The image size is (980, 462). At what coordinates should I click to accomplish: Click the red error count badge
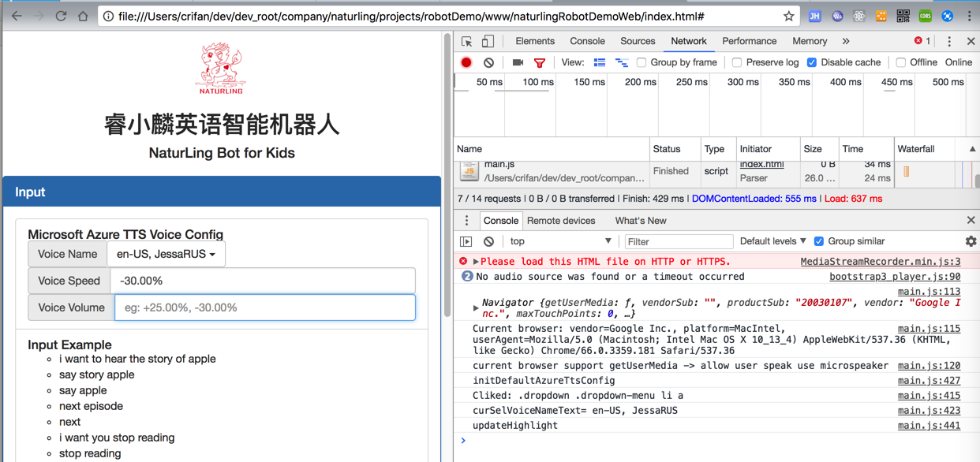pos(922,41)
